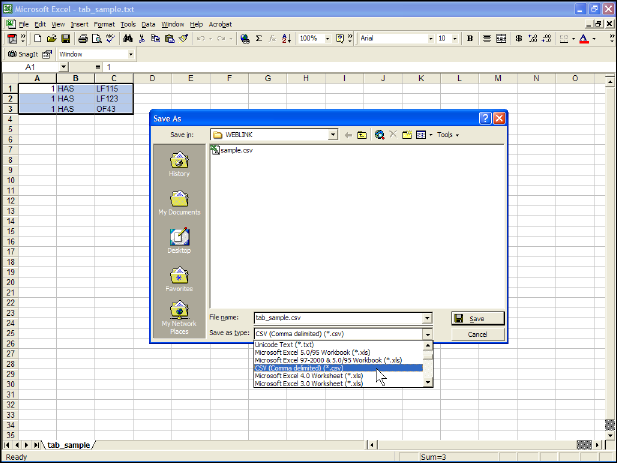Click column header D in worksheet
The height and width of the screenshot is (463, 617).
152,78
